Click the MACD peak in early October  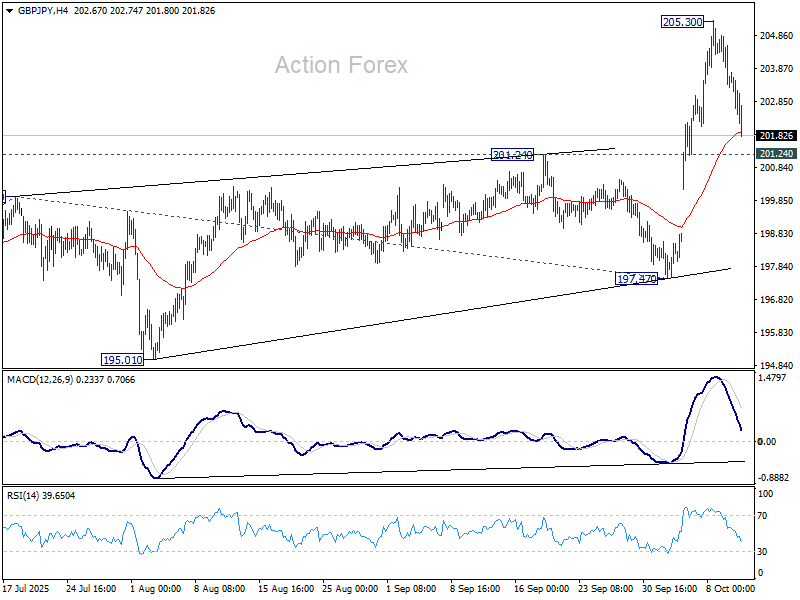coord(714,378)
